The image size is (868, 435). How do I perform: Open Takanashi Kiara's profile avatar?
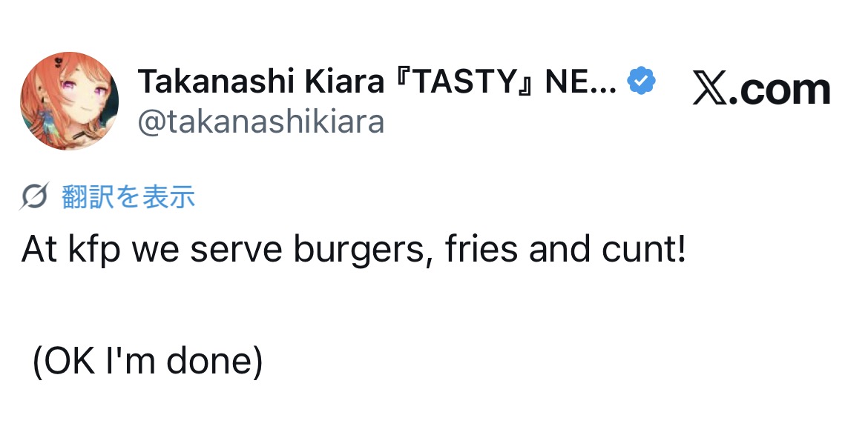(x=69, y=101)
